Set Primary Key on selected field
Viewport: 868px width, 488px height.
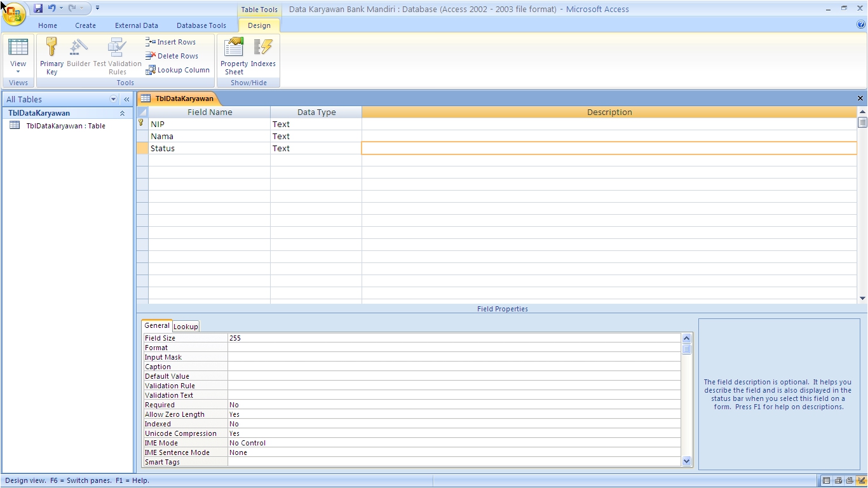(51, 57)
